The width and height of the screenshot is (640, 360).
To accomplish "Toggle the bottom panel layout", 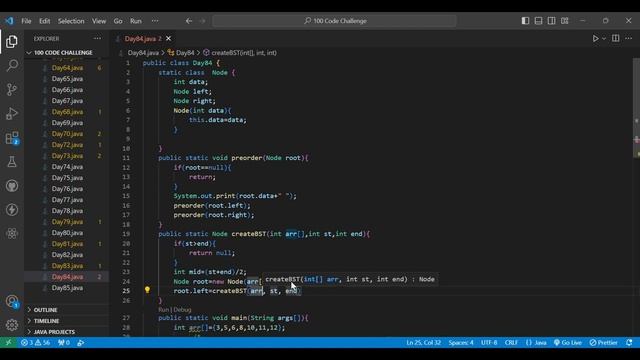I will pyautogui.click(x=538, y=21).
